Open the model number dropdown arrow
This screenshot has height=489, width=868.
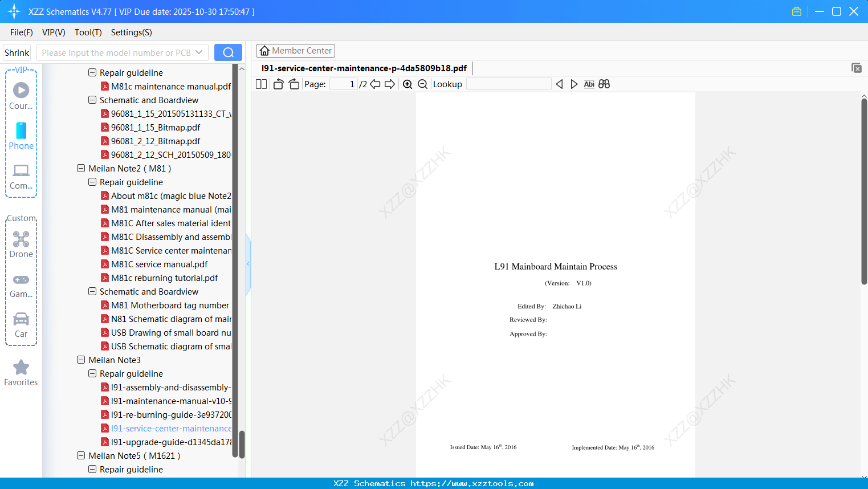point(199,52)
